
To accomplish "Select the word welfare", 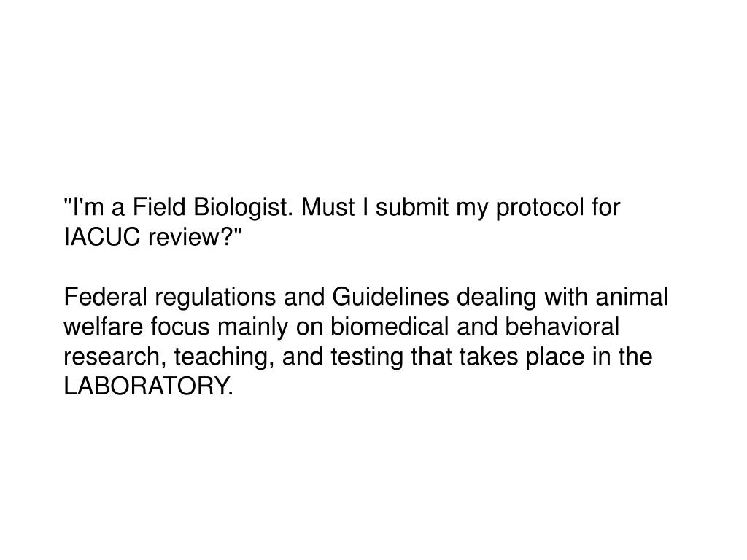I will (x=104, y=327).
